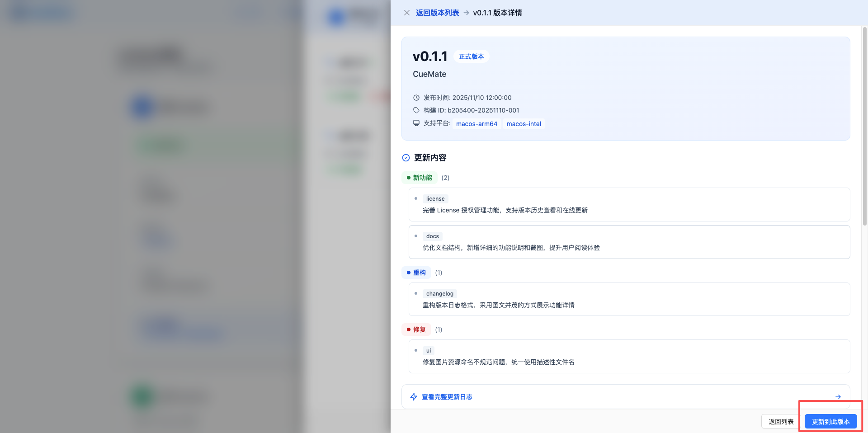Click the right arrow icon on changelog row
Viewport: 868px width, 433px height.
pos(839,397)
